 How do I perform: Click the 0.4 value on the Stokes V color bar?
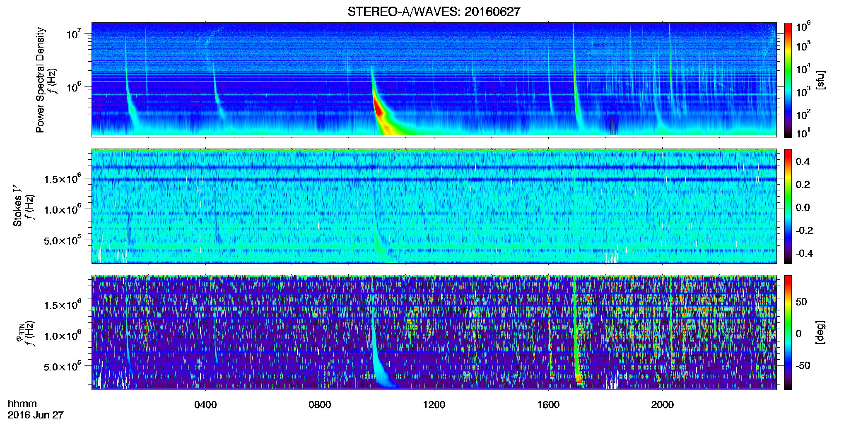click(x=803, y=162)
